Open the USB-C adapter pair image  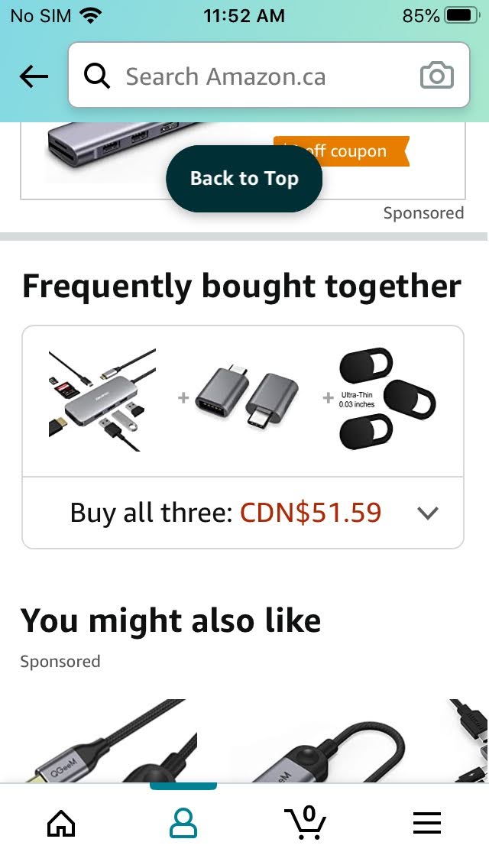[x=248, y=400]
